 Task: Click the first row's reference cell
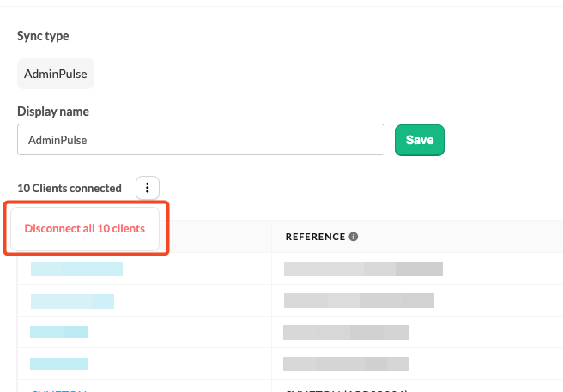(363, 269)
